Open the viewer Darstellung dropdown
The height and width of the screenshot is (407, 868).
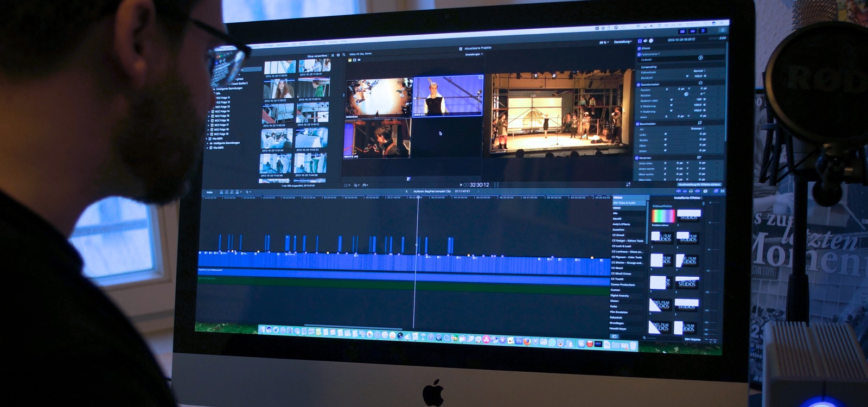click(x=623, y=42)
